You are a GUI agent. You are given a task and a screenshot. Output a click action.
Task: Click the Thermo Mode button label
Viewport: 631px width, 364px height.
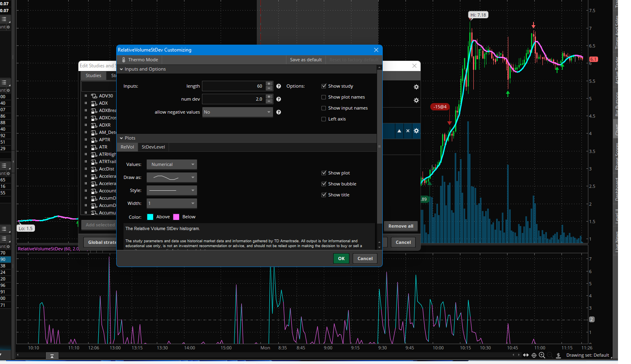click(143, 60)
